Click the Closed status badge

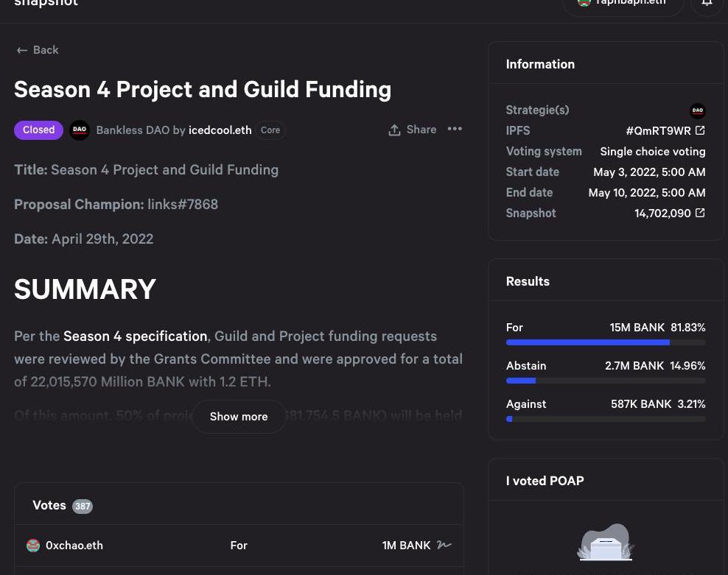click(x=38, y=130)
